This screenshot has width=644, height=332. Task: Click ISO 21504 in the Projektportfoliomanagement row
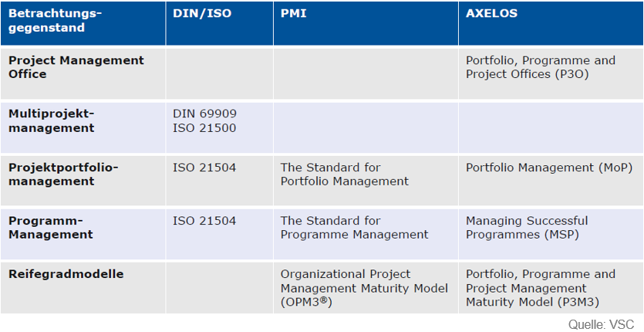pos(204,168)
